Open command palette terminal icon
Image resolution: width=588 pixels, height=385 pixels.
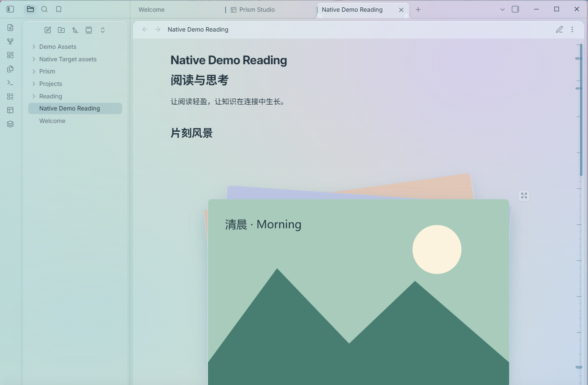click(x=10, y=83)
